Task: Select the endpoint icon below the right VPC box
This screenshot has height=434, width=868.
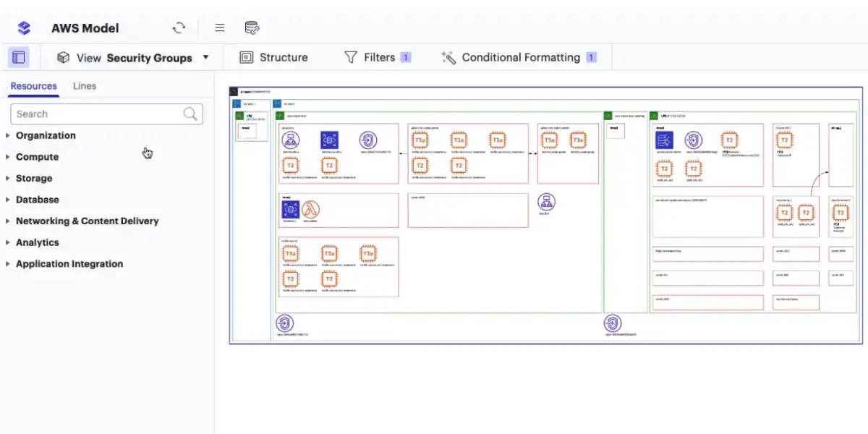Action: click(613, 323)
